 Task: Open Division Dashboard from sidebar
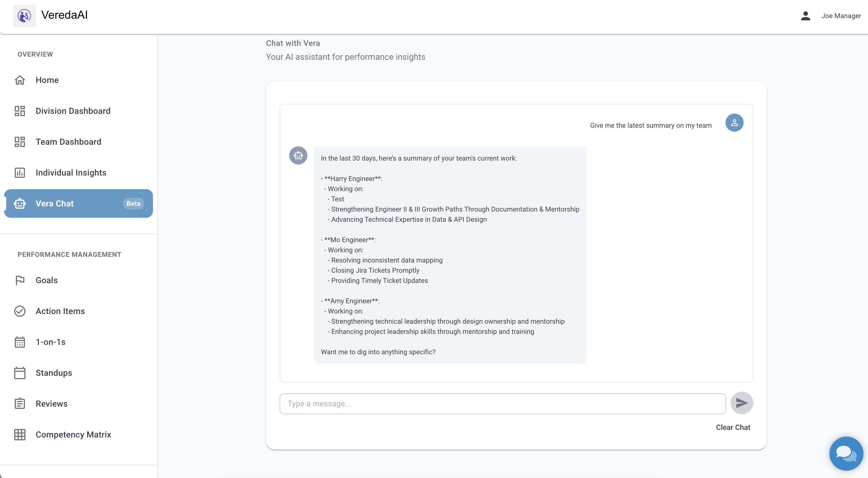(x=73, y=111)
